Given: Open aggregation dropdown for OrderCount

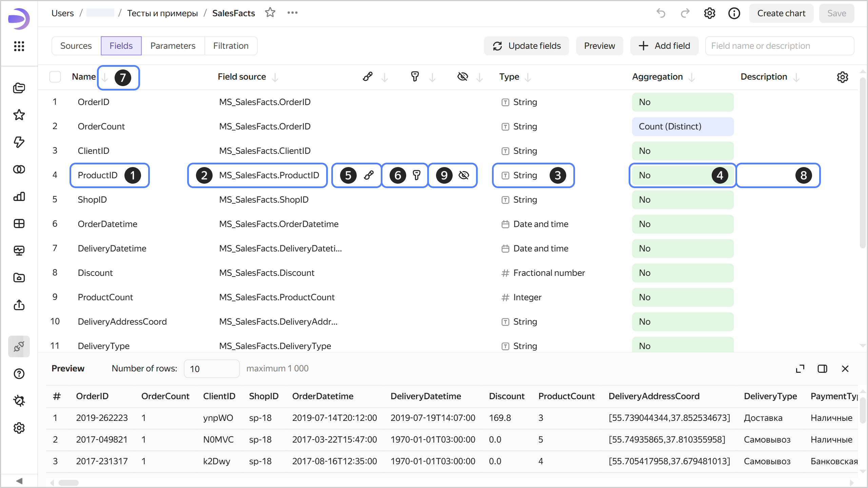Looking at the screenshot, I should click(682, 126).
